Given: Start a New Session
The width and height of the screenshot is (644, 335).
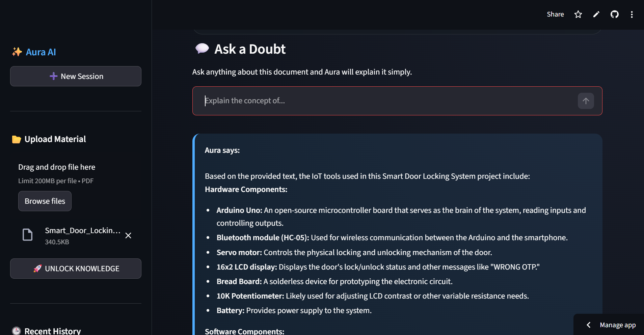Looking at the screenshot, I should (x=76, y=76).
